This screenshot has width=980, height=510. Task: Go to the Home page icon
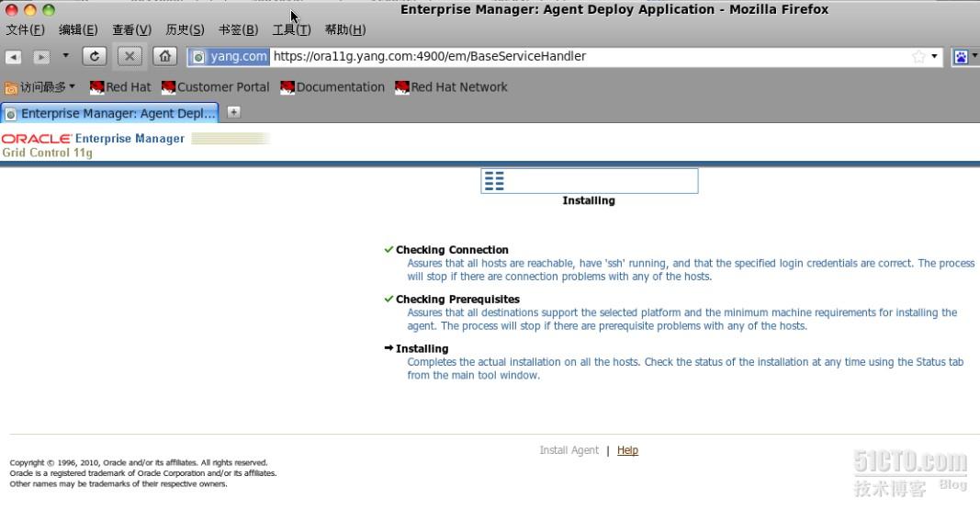(164, 56)
